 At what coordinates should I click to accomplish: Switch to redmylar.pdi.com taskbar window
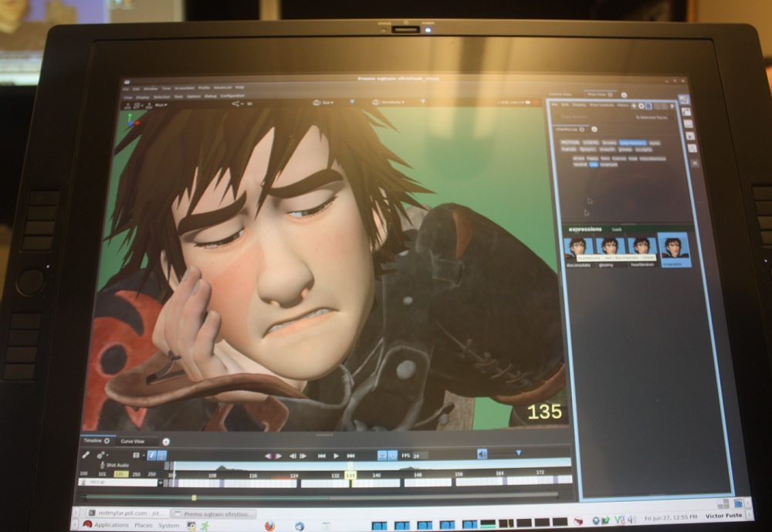point(127,513)
